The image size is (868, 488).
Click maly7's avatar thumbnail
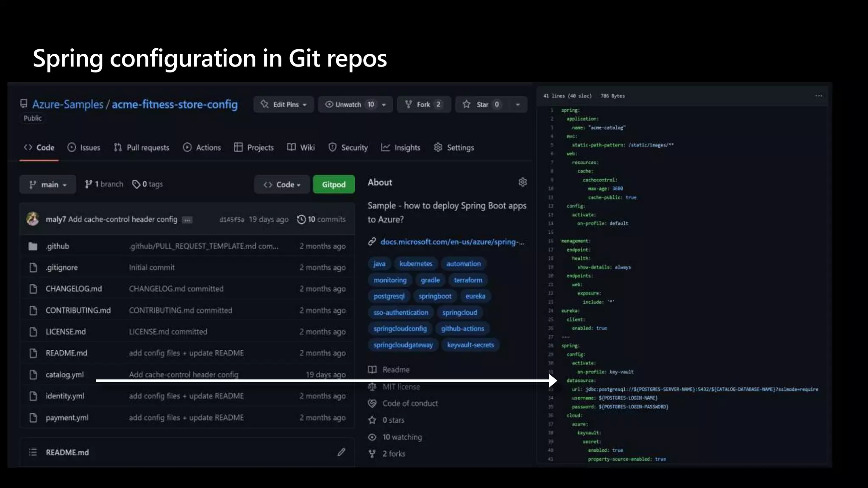coord(33,219)
